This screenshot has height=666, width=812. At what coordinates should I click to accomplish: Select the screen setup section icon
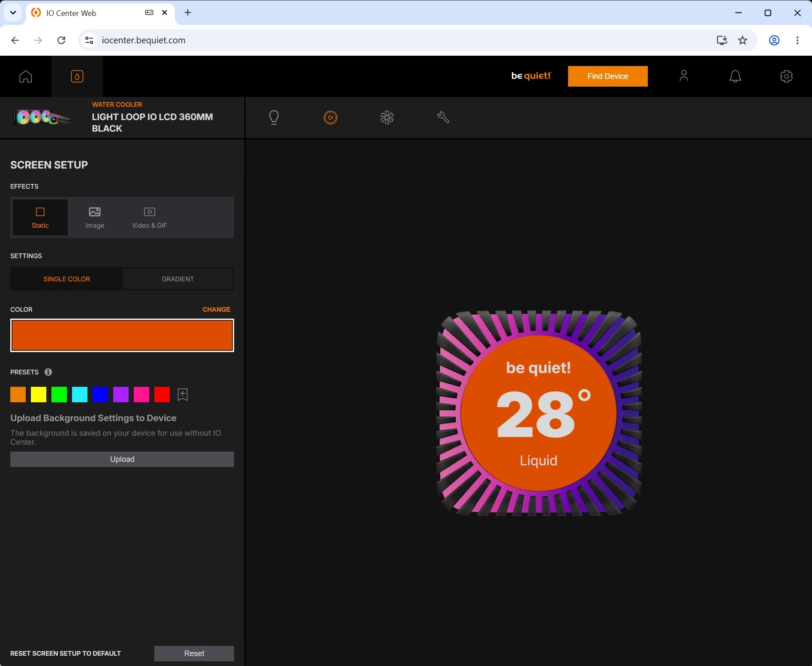[331, 118]
